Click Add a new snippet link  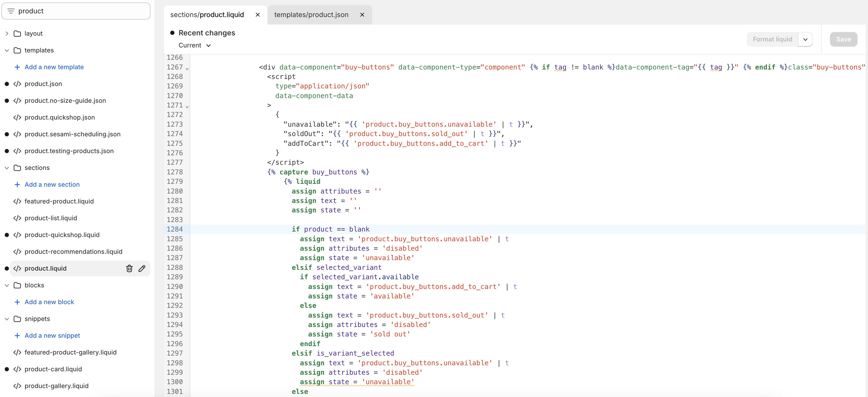pos(52,336)
